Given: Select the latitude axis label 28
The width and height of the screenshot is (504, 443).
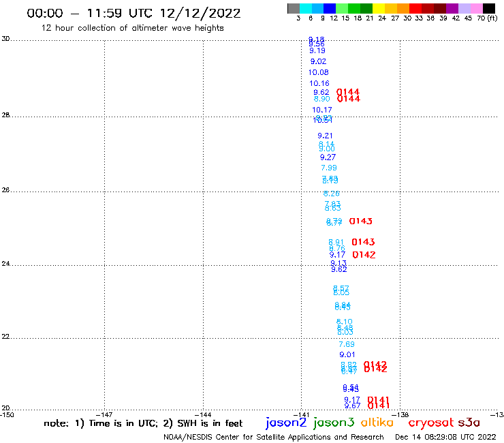Looking at the screenshot, I should [5, 115].
